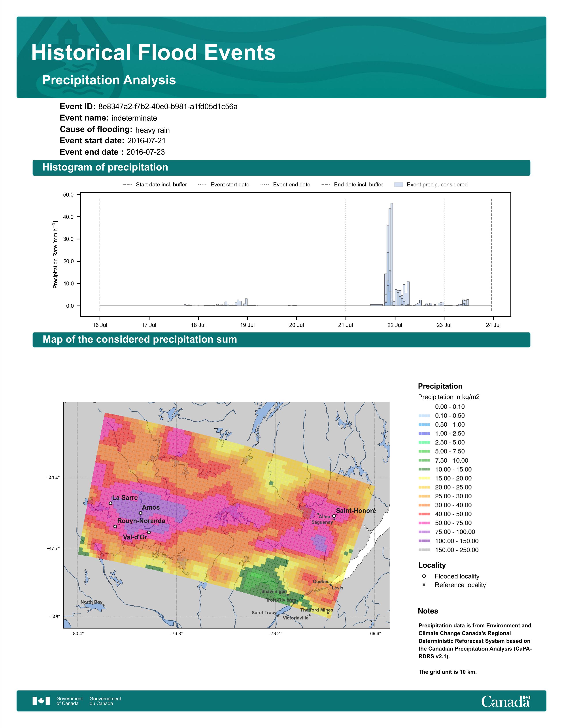Select the Amos flooded locality marker
This screenshot has width=563, height=728.
[141, 513]
